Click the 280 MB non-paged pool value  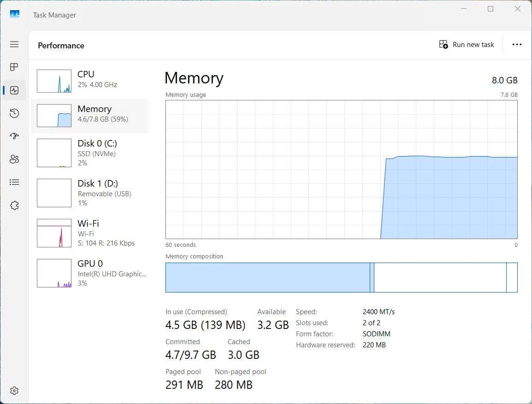pyautogui.click(x=234, y=385)
